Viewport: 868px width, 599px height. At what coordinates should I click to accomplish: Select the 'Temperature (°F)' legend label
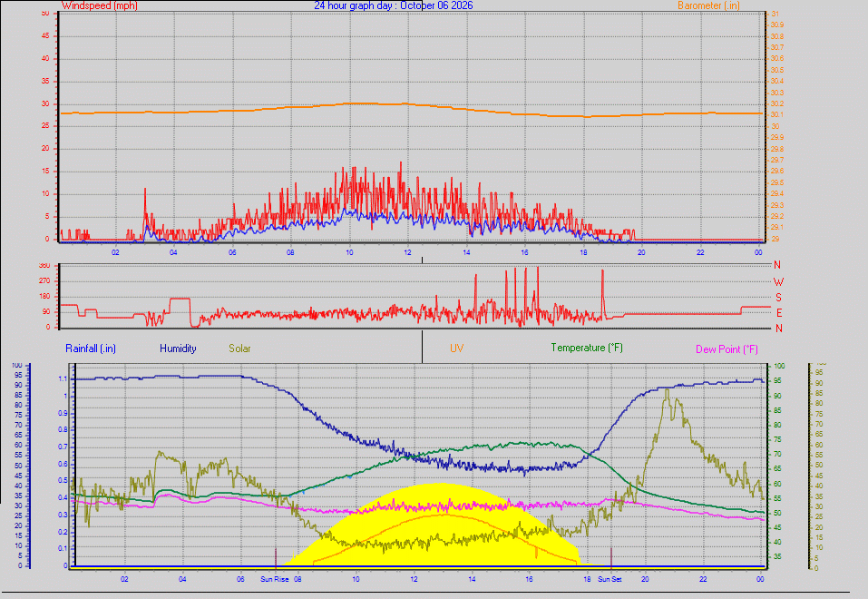587,348
